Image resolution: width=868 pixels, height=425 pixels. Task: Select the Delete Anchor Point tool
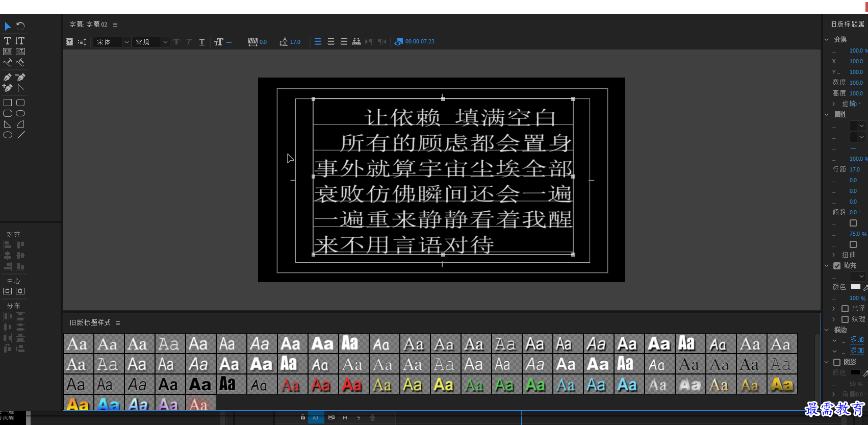coord(20,77)
